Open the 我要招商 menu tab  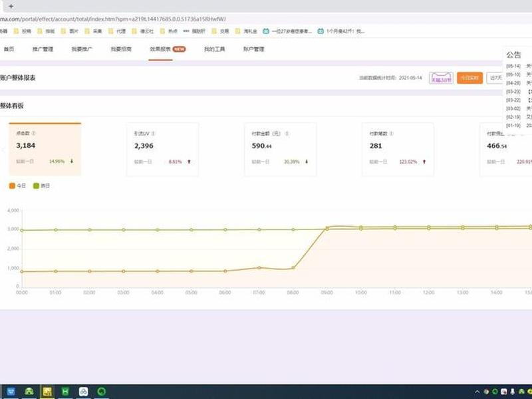[x=121, y=49]
